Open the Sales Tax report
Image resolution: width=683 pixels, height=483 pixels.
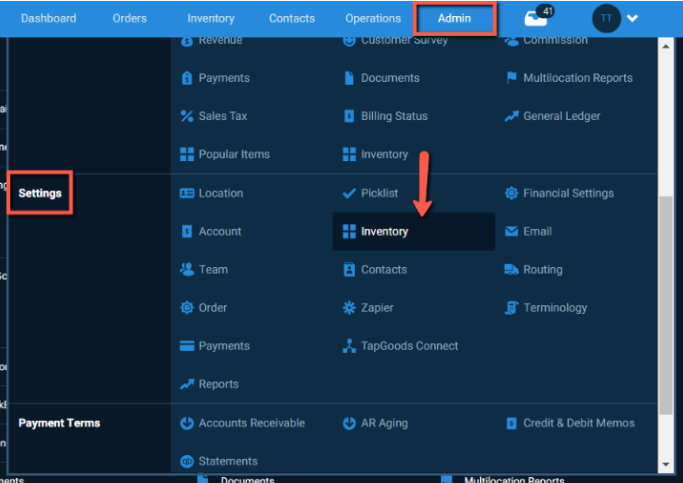223,116
